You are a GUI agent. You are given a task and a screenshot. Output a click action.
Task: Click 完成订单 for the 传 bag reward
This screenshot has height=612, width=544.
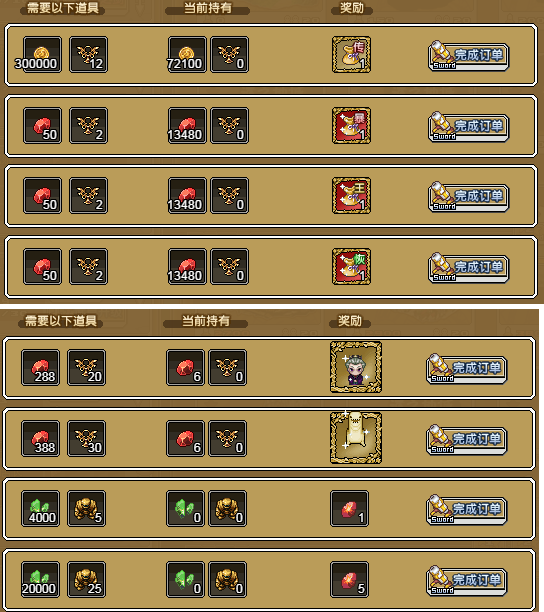click(469, 56)
